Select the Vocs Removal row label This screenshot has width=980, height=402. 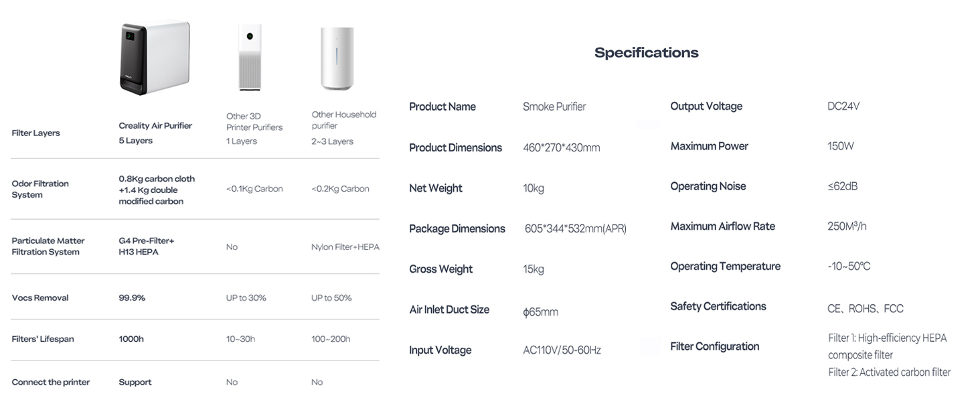tap(40, 298)
